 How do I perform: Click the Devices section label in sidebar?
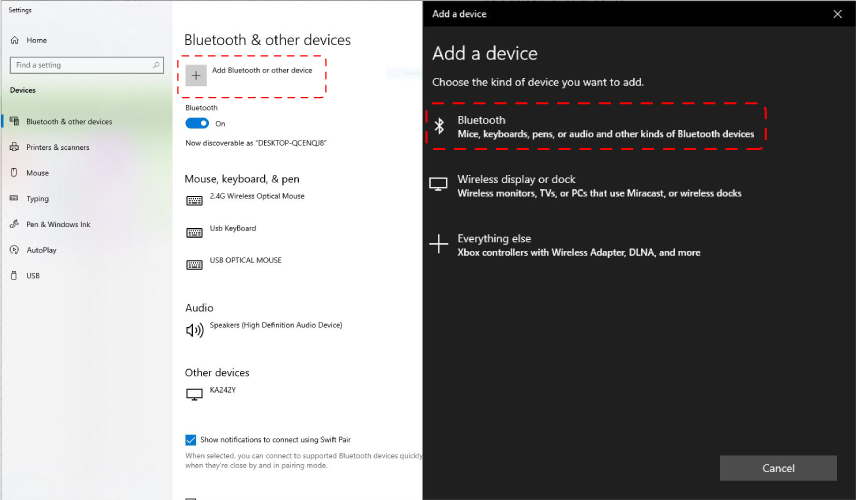23,90
